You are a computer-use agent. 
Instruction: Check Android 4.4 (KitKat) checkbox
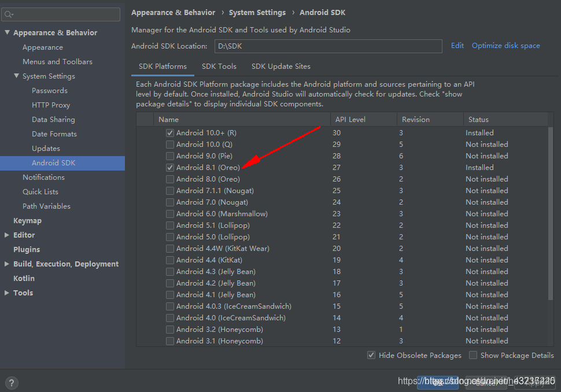pyautogui.click(x=170, y=260)
